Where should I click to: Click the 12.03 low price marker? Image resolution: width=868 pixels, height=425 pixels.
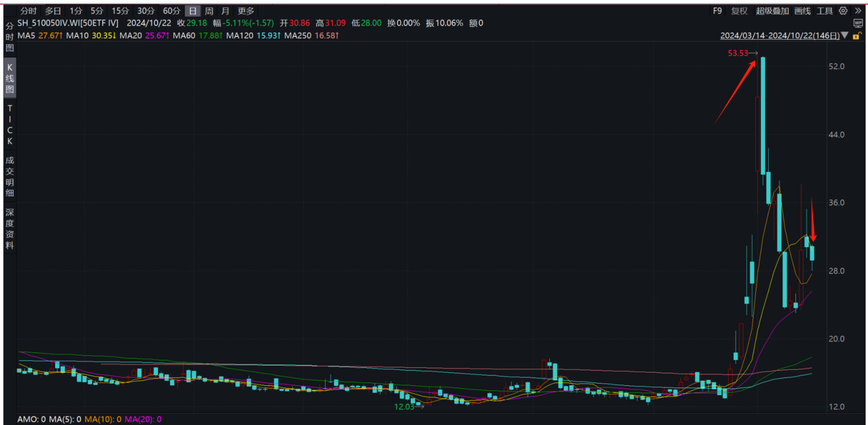(408, 407)
